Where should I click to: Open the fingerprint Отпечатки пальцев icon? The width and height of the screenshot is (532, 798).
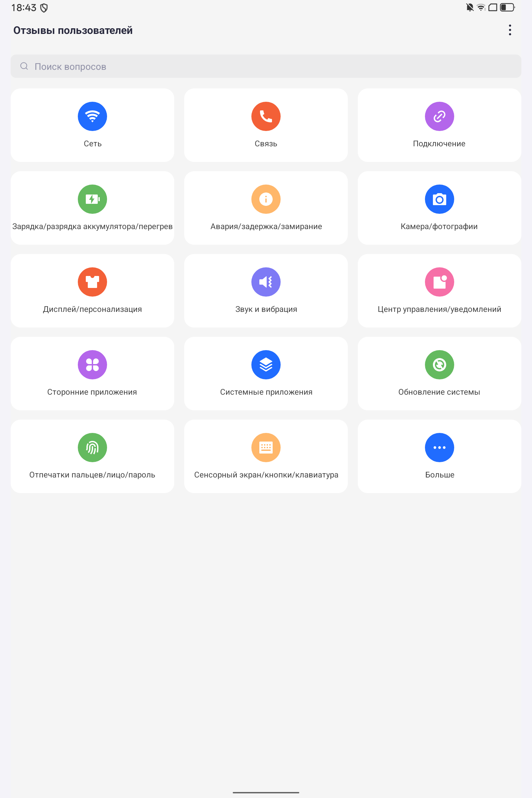pos(92,448)
